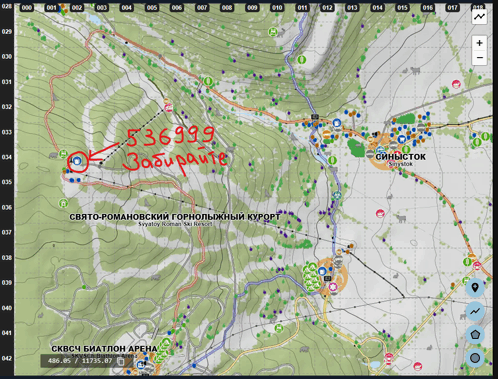The height and width of the screenshot is (379, 498).
Task: Click the orange striped marker west of Синысток
Action: [327, 135]
